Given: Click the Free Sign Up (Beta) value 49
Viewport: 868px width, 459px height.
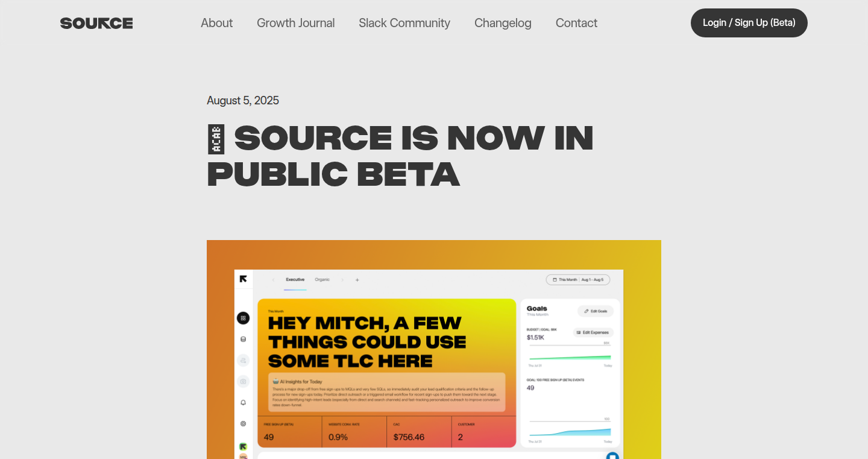Looking at the screenshot, I should 269,437.
